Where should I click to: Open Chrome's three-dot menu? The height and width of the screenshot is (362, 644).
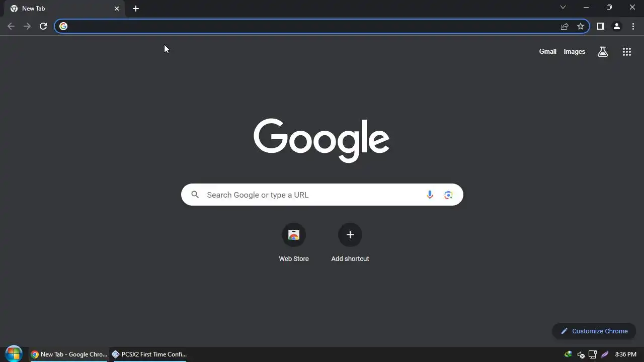tap(633, 26)
